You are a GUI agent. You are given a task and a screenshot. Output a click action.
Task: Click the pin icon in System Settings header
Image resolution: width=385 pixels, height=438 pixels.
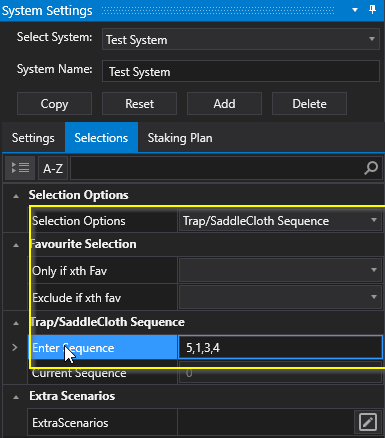click(372, 10)
